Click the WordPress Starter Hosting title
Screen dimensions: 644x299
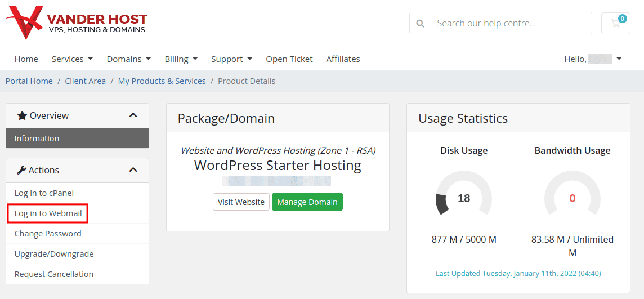click(278, 166)
